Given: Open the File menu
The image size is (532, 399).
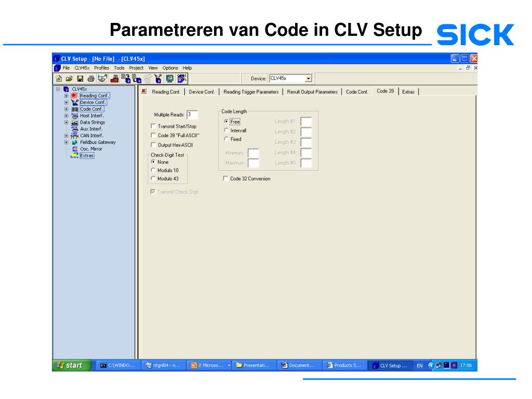Looking at the screenshot, I should [66, 68].
